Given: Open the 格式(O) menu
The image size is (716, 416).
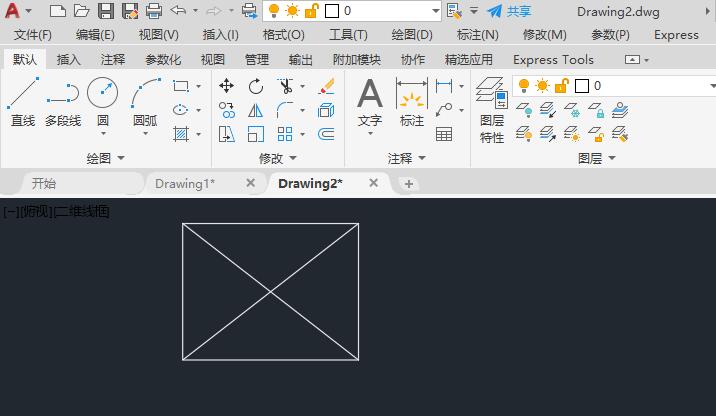Looking at the screenshot, I should [x=284, y=35].
